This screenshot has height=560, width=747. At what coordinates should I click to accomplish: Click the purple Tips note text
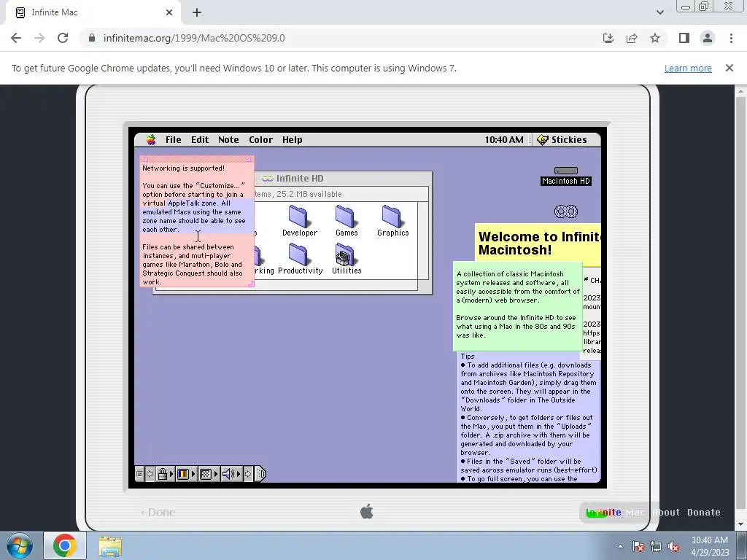(528, 417)
